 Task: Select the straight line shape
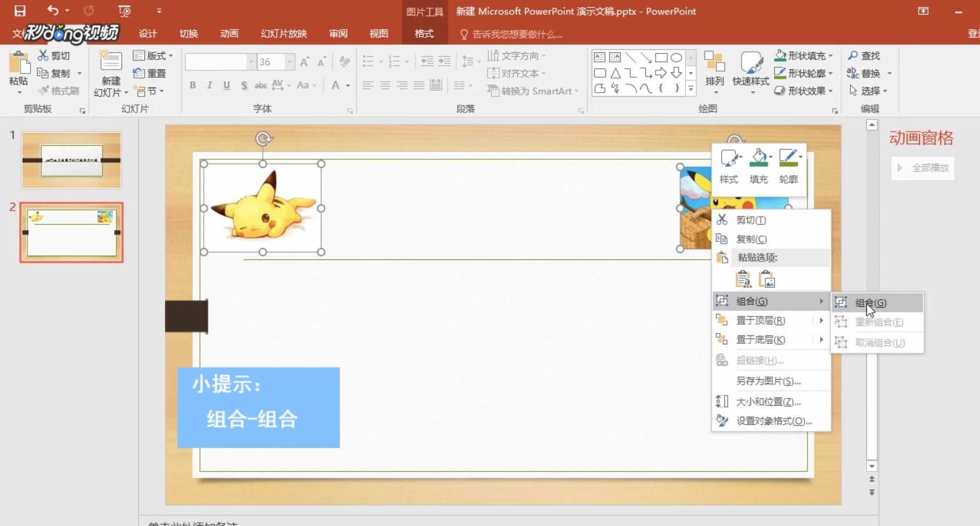tap(631, 58)
